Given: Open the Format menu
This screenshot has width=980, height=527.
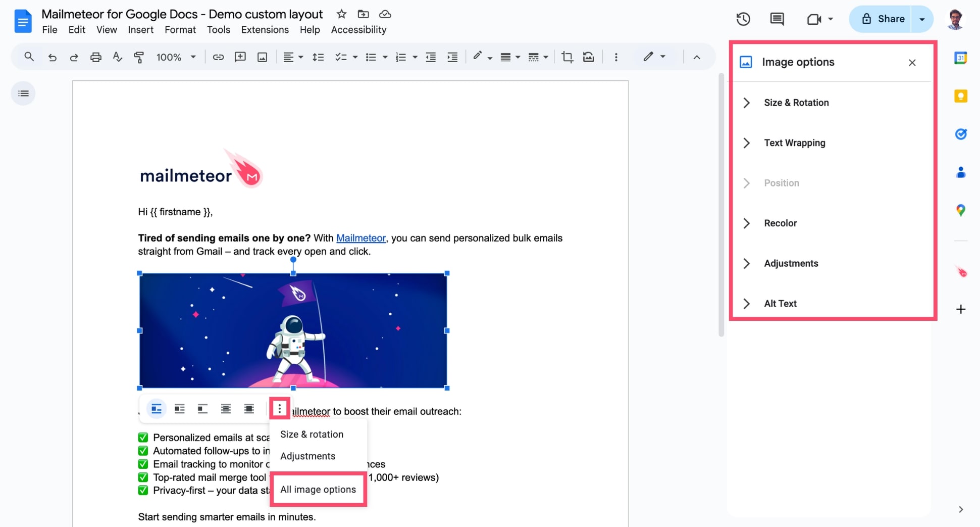Looking at the screenshot, I should point(180,30).
